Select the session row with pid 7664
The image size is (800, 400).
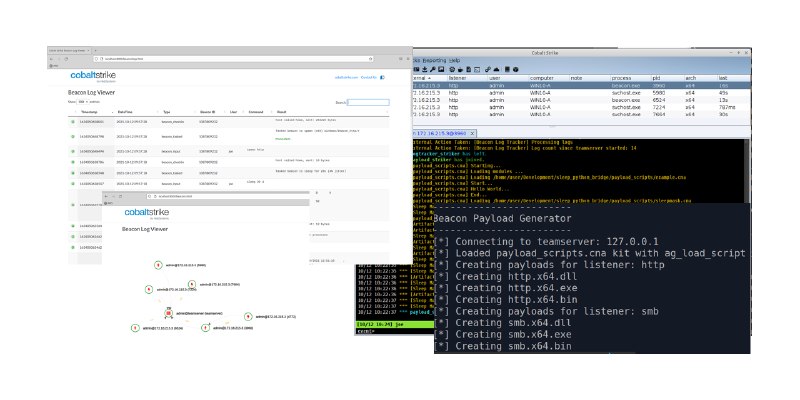pyautogui.click(x=581, y=114)
